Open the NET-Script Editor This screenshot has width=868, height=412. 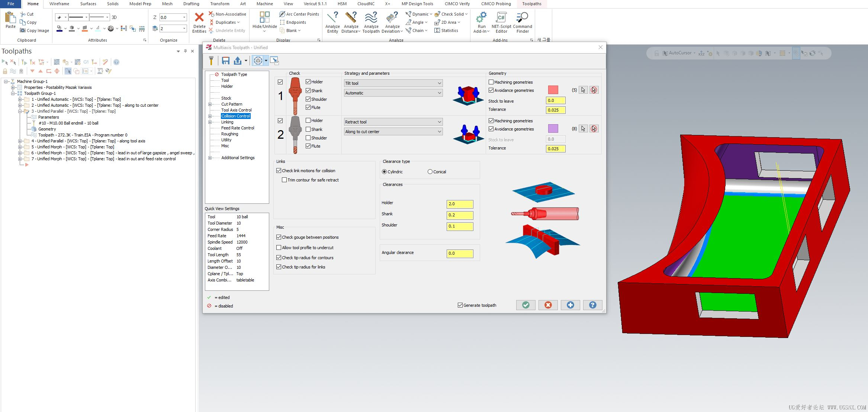[x=501, y=22]
